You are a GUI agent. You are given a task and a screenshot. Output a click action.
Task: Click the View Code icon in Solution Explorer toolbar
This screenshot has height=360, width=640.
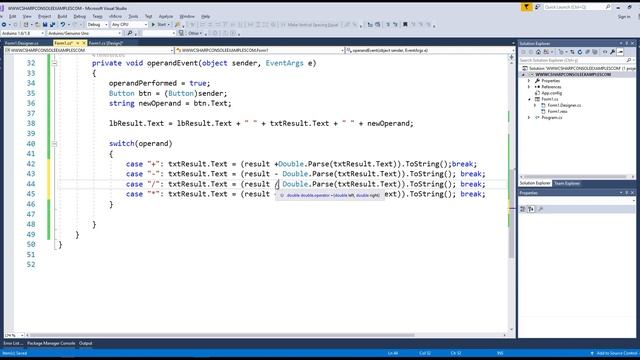coord(605,52)
